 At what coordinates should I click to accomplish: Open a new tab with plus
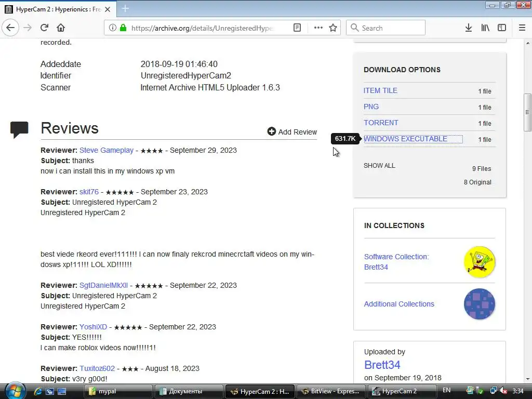coord(125,9)
